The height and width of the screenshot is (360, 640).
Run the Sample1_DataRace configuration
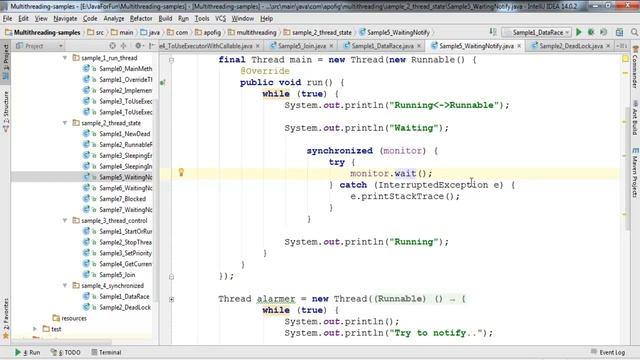coord(578,32)
